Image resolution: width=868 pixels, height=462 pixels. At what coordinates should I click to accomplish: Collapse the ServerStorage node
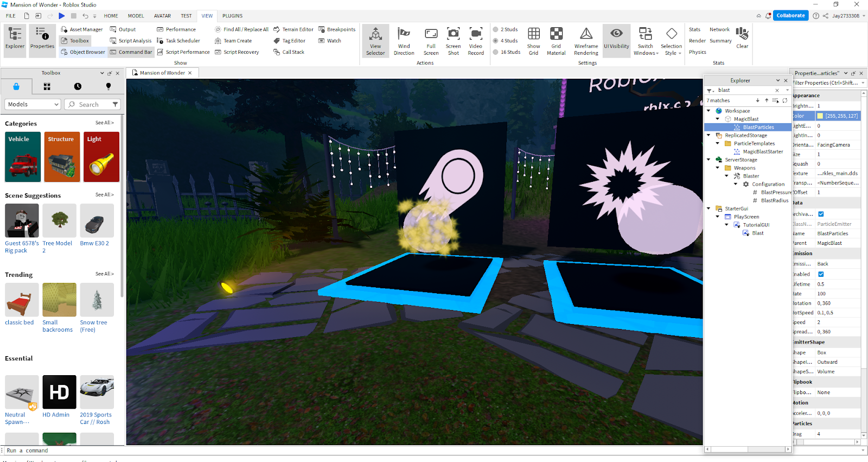coord(709,160)
